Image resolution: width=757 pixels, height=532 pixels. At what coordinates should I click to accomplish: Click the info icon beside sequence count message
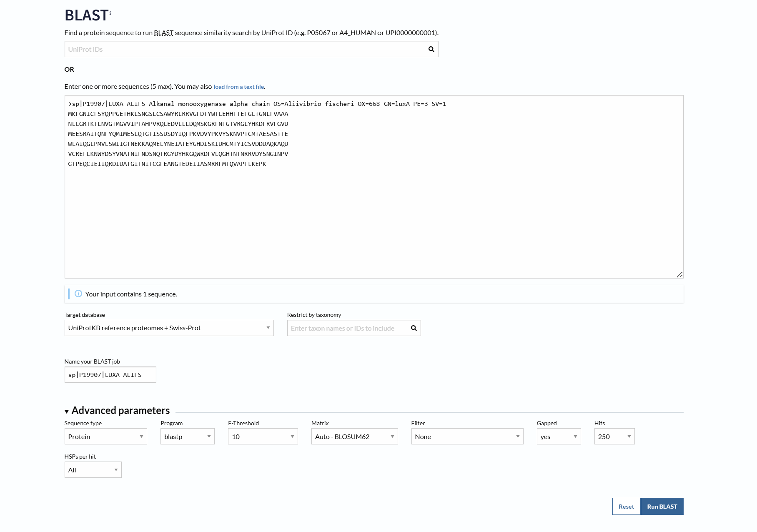pos(78,294)
